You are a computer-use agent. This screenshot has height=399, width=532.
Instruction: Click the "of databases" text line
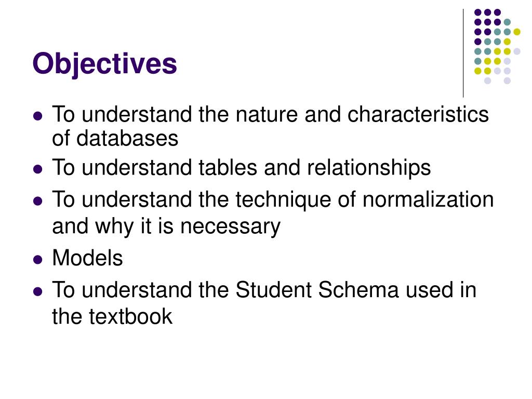(x=115, y=138)
